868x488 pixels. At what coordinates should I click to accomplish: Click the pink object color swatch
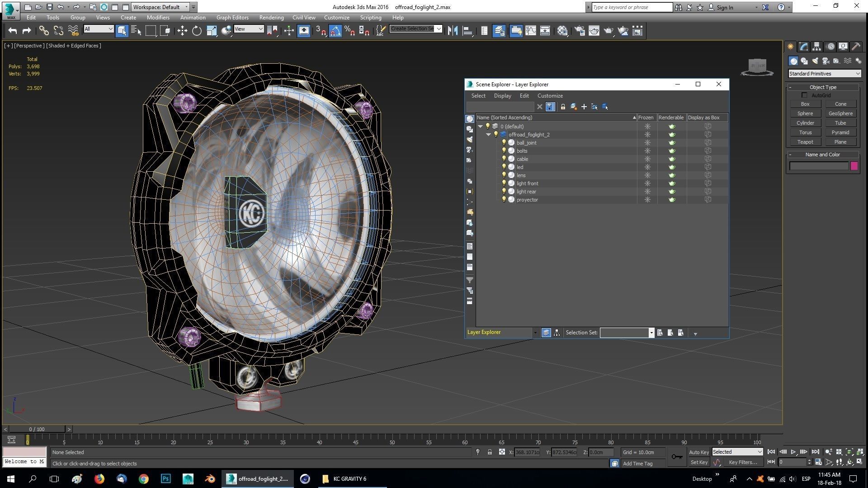coord(854,166)
